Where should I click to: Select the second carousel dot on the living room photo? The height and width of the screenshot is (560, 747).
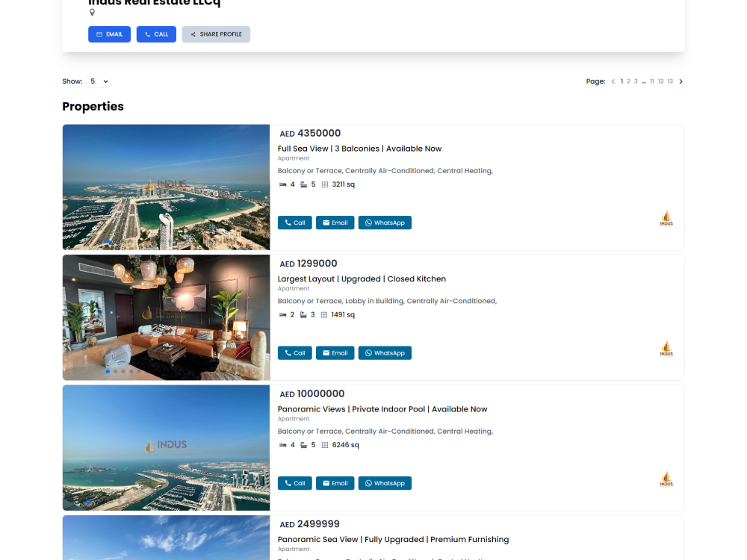(x=116, y=371)
